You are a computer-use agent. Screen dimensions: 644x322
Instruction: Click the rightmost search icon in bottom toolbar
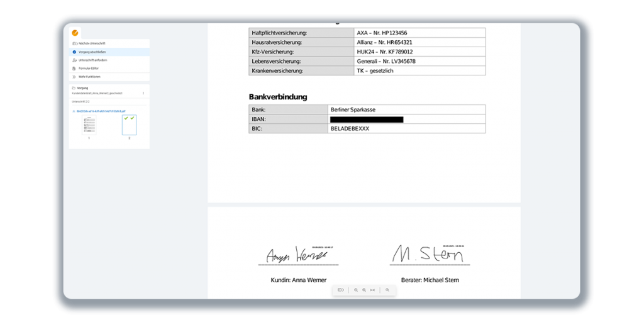click(387, 290)
